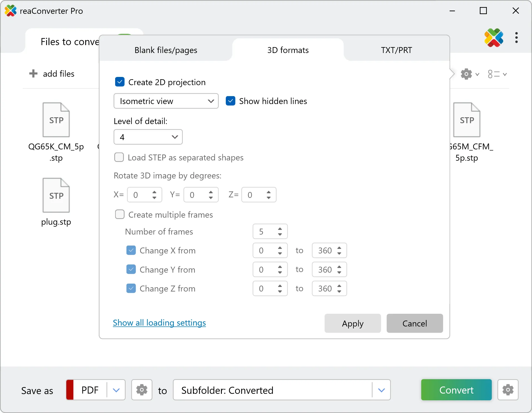Toggle Create 2D projection checkbox
The width and height of the screenshot is (532, 413).
click(120, 82)
